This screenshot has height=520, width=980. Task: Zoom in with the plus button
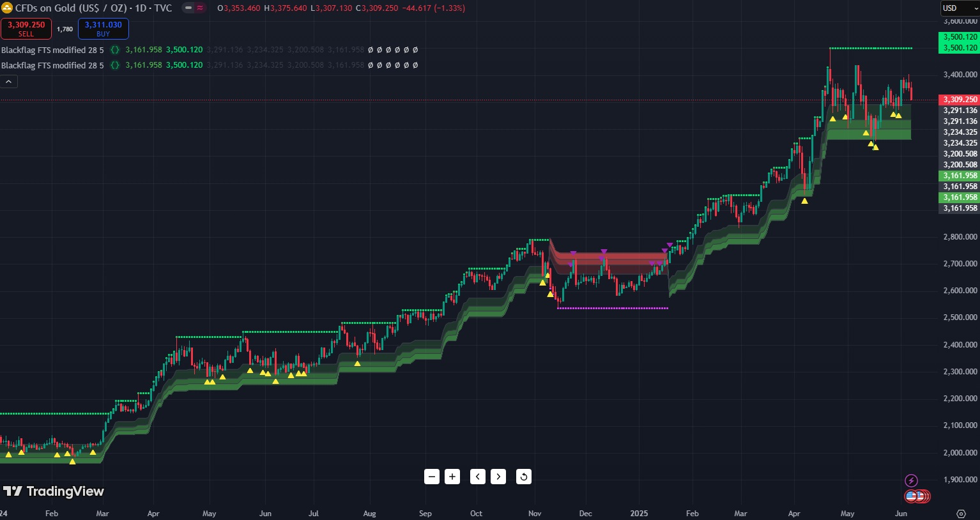(x=452, y=477)
